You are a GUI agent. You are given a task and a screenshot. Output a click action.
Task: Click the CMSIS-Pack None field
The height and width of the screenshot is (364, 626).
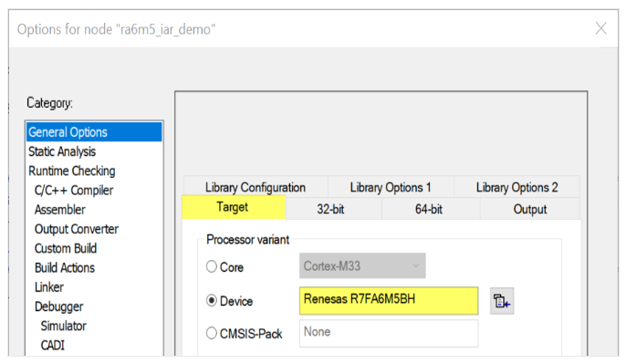[x=389, y=333]
